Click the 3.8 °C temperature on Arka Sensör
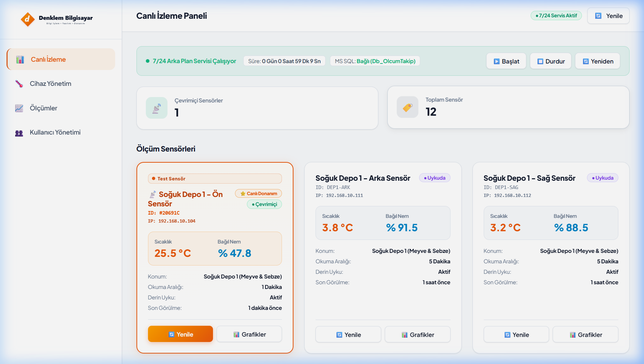 (x=338, y=228)
